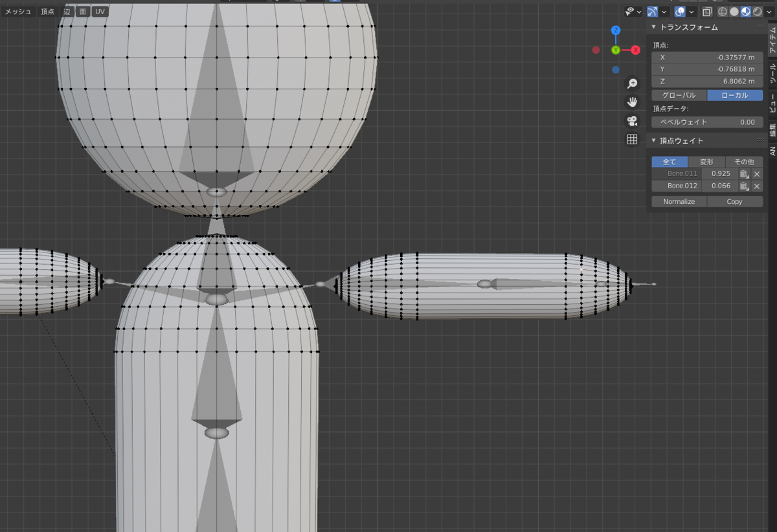Toggle viewport overlays display
This screenshot has height=532, width=777.
pos(680,12)
